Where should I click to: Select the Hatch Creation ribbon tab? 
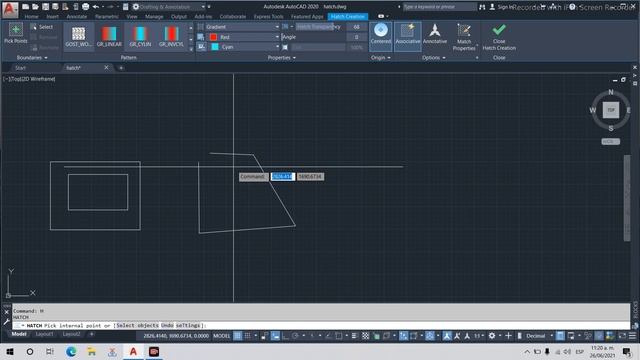pyautogui.click(x=348, y=17)
